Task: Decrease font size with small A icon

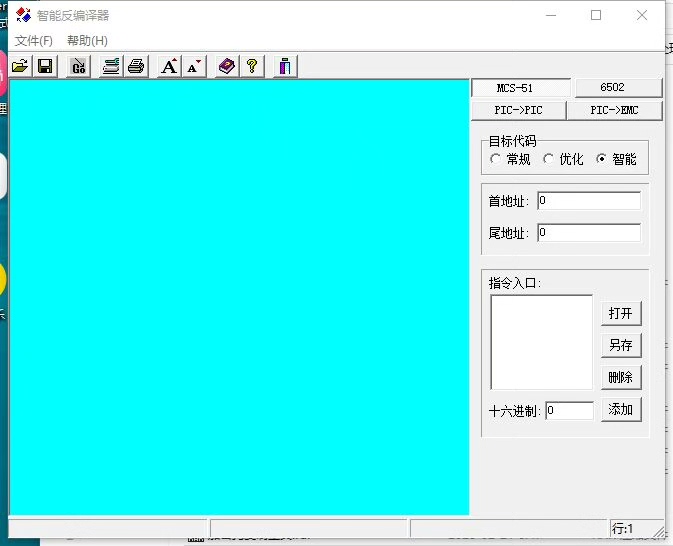Action: pyautogui.click(x=194, y=67)
